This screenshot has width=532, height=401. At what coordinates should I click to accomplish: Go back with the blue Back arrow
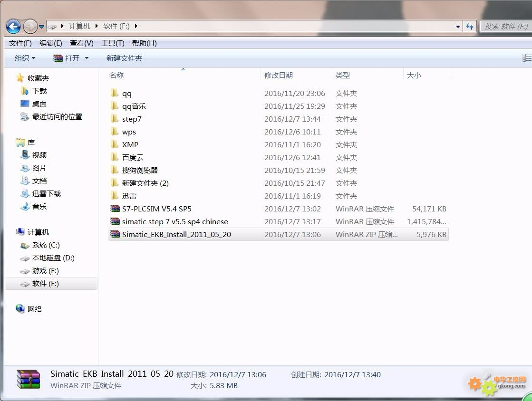coord(13,27)
